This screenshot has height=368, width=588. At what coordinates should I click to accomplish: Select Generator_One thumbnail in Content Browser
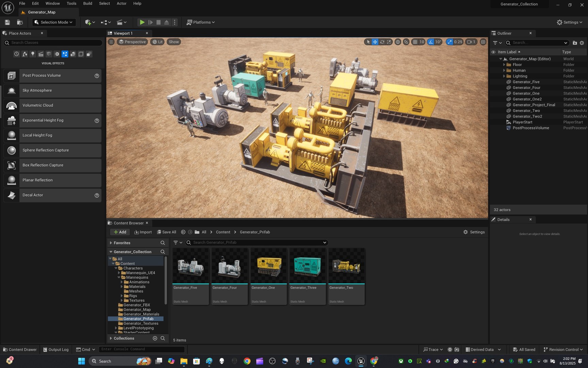pos(268,266)
